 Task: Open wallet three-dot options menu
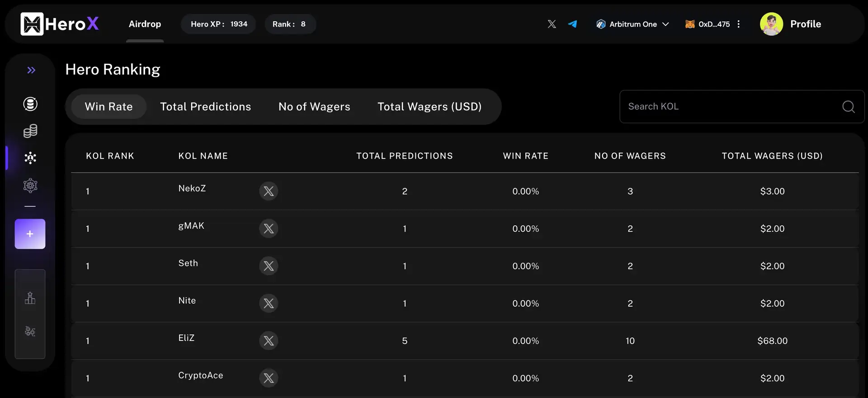[738, 24]
